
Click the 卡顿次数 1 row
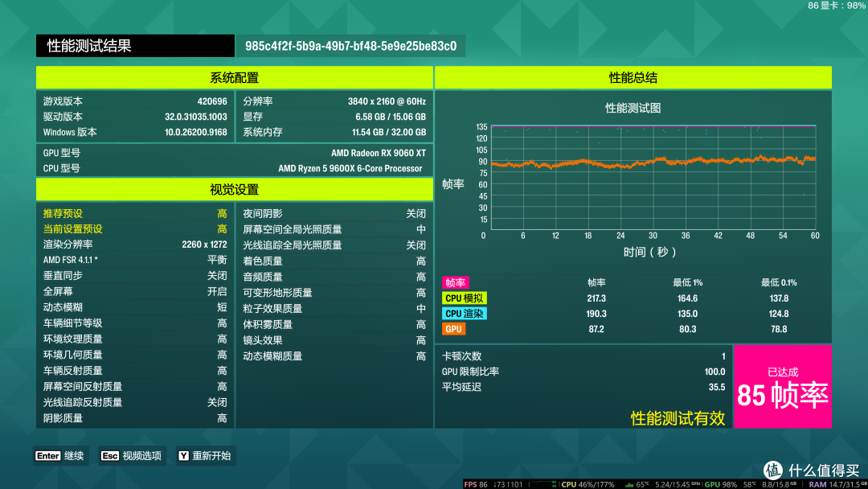tap(583, 356)
